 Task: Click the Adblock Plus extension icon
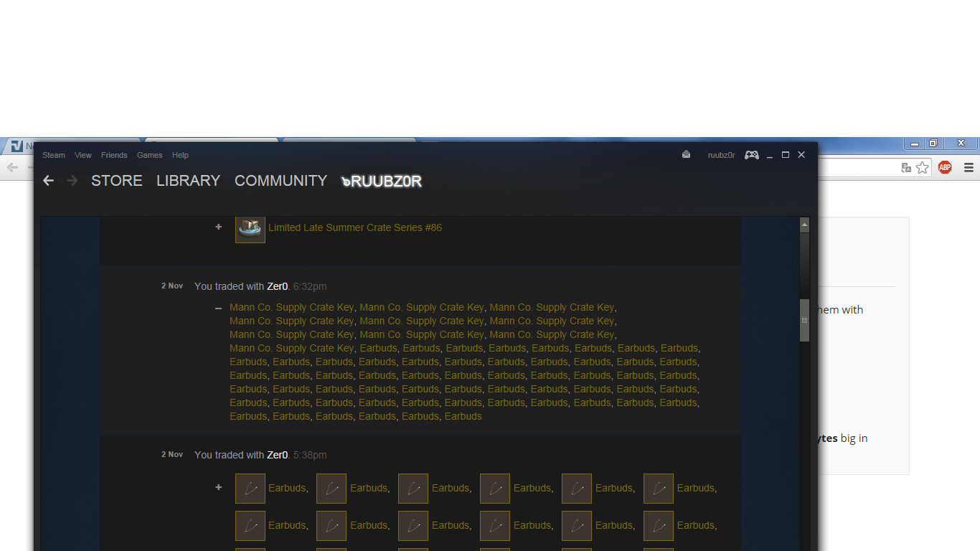coord(945,167)
